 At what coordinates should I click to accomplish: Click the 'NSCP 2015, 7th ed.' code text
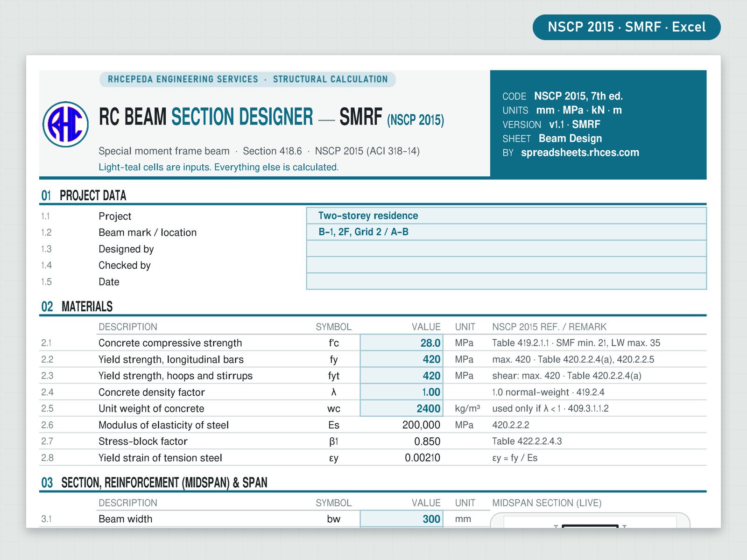pyautogui.click(x=578, y=96)
